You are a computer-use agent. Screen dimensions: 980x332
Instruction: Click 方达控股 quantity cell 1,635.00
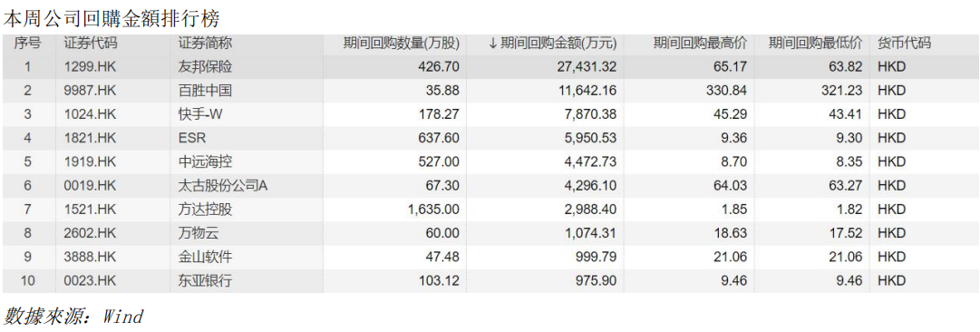click(x=433, y=210)
